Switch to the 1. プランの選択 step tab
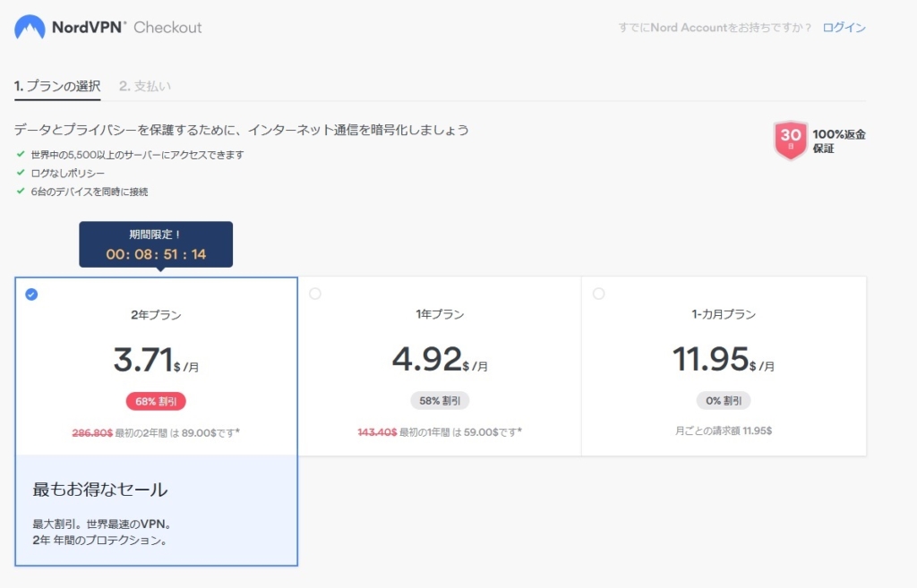This screenshot has height=588, width=917. (x=57, y=86)
